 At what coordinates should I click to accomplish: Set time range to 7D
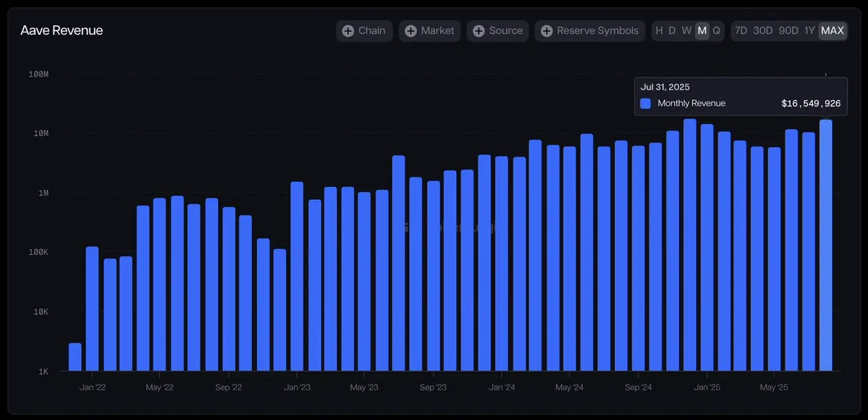[x=741, y=30]
